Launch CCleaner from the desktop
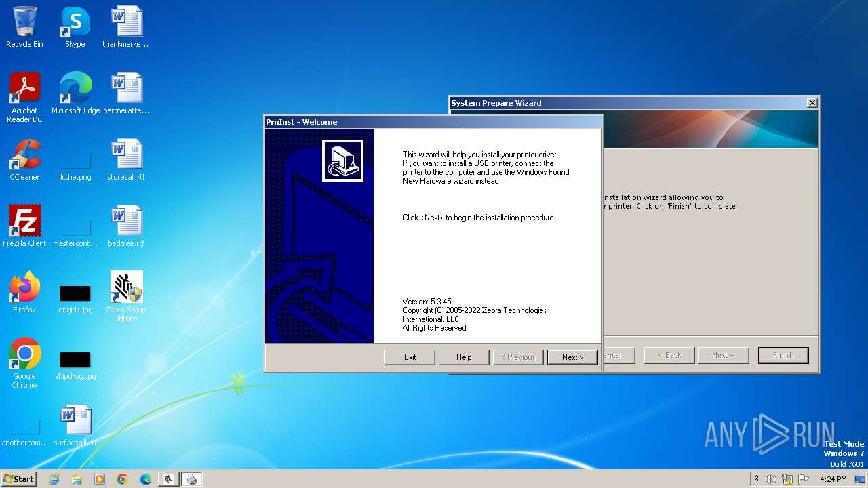The image size is (868, 488). pos(24,160)
